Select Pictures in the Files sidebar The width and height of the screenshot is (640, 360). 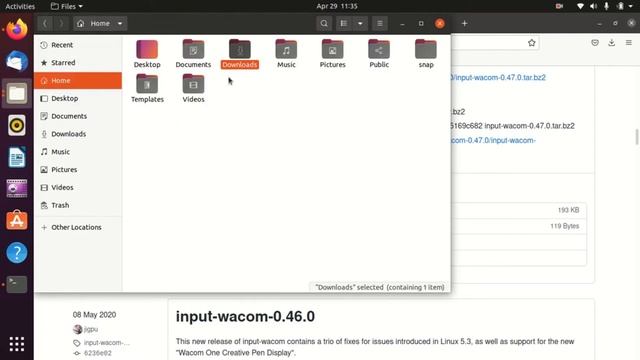[78, 169]
